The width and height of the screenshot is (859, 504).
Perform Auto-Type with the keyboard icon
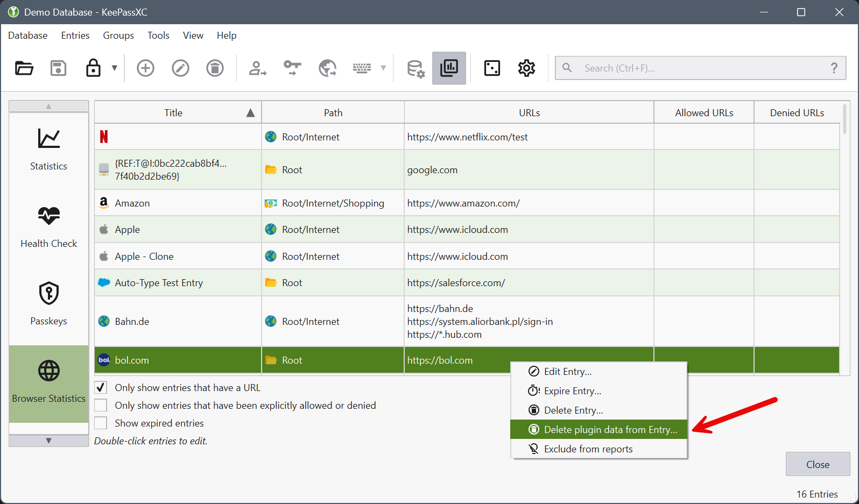(x=362, y=68)
